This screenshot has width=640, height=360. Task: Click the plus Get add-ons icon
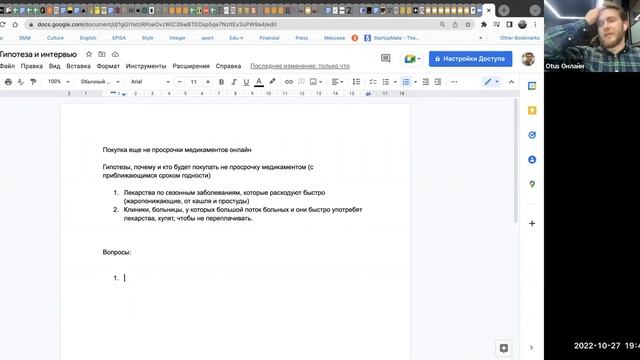tap(532, 223)
